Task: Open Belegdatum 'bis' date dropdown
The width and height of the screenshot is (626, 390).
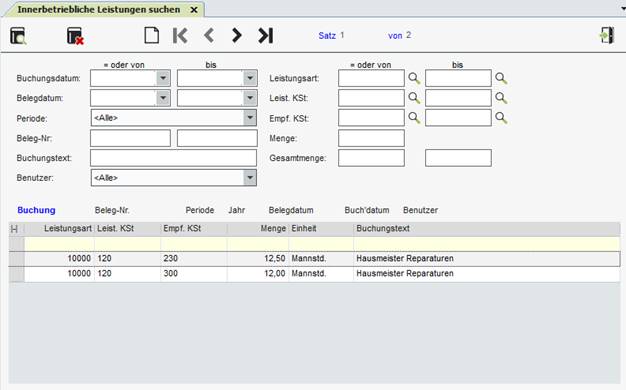Action: 250,98
